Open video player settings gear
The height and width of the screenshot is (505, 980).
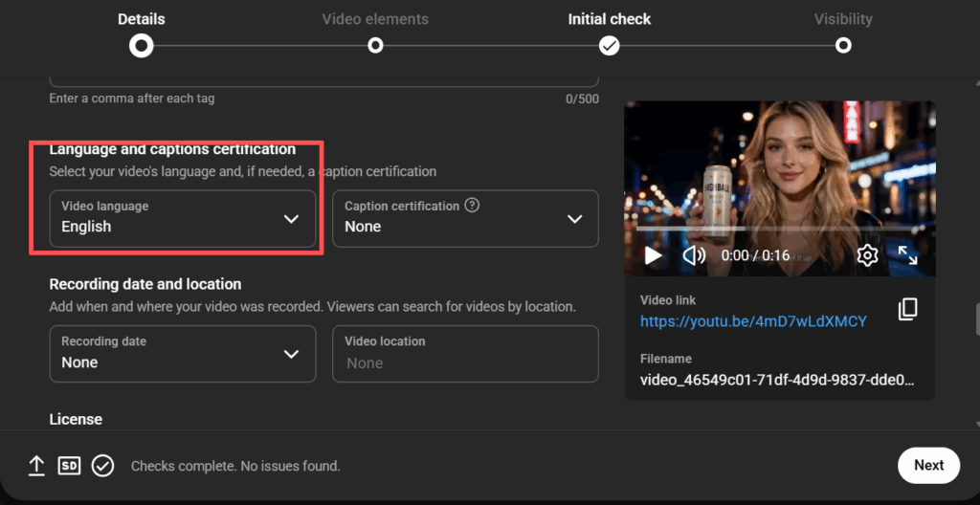point(867,255)
